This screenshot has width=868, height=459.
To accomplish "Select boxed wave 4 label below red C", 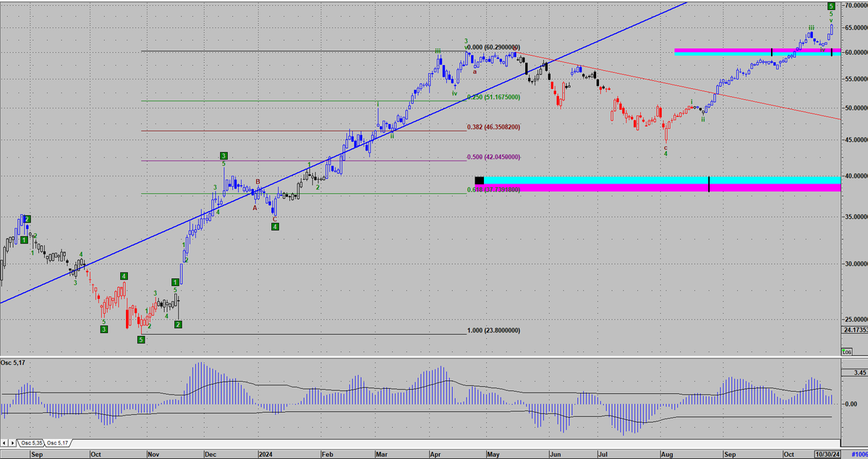I will point(275,227).
